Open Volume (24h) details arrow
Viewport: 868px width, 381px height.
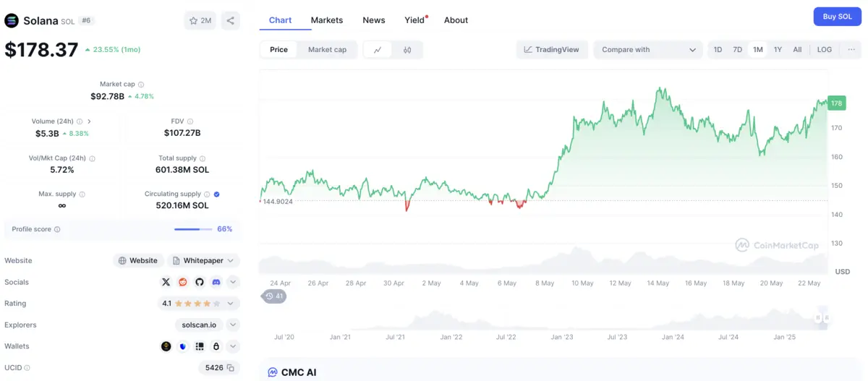89,121
